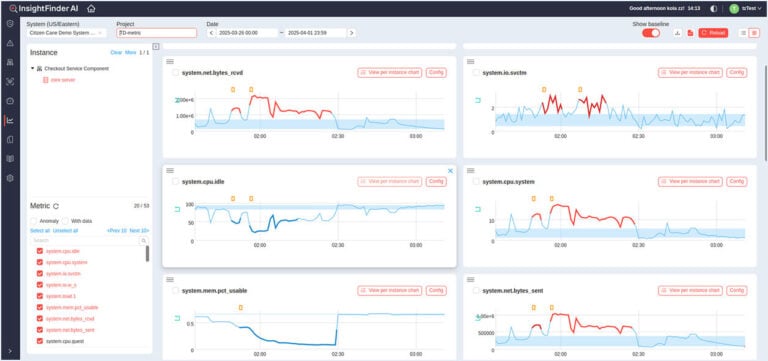This screenshot has width=768, height=361.
Task: Show previous 10 metrics
Action: [x=117, y=230]
